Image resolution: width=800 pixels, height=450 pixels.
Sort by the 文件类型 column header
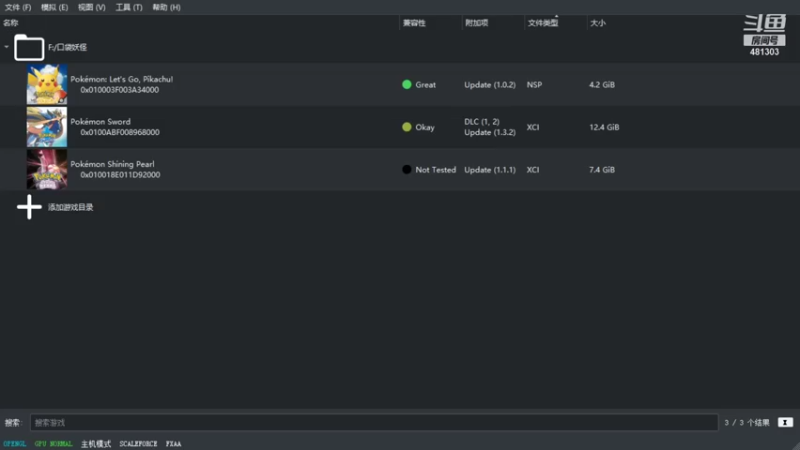coord(543,23)
